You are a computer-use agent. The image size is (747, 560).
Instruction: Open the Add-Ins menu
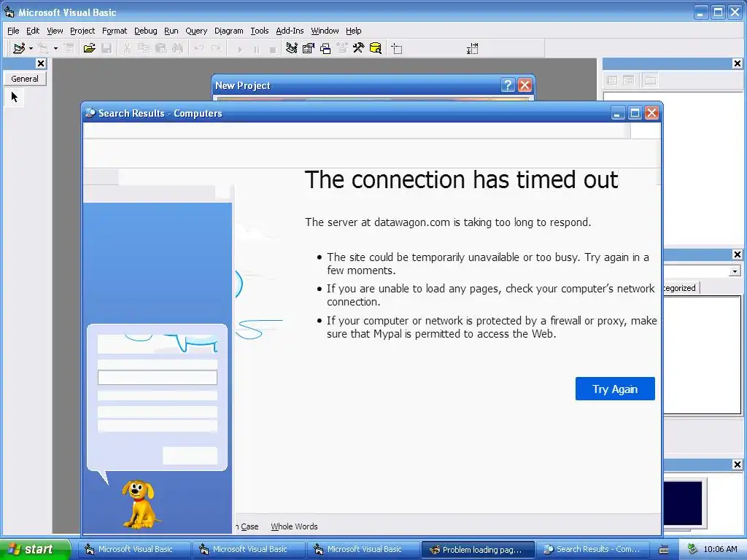(290, 31)
